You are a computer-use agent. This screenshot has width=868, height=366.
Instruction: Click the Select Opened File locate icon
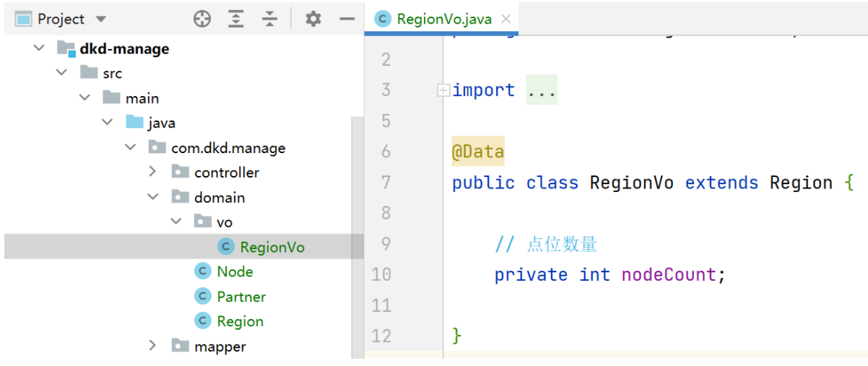coord(202,19)
